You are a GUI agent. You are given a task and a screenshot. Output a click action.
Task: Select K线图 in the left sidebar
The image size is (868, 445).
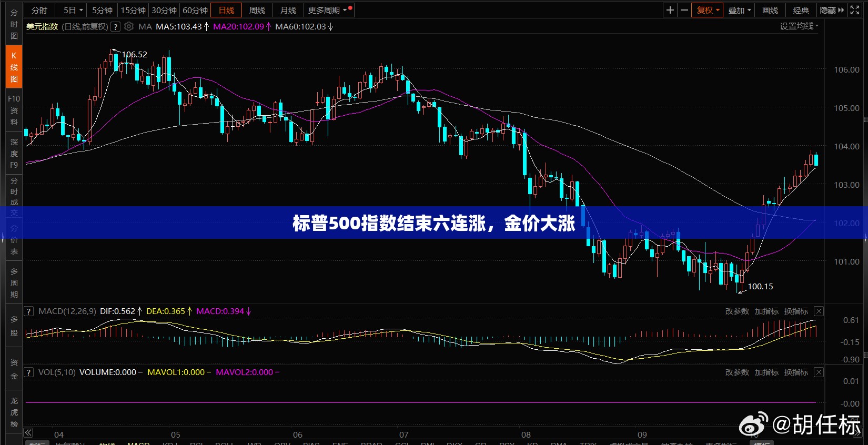14,67
